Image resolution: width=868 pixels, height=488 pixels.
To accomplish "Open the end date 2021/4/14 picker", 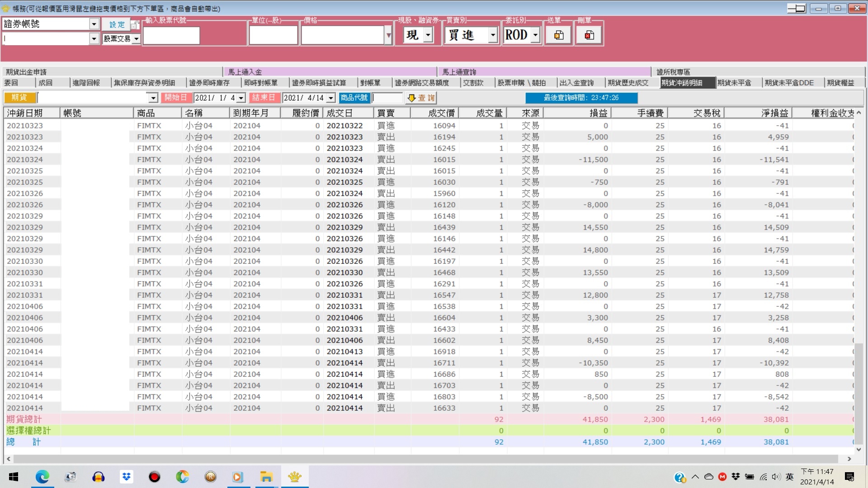I will tap(330, 98).
